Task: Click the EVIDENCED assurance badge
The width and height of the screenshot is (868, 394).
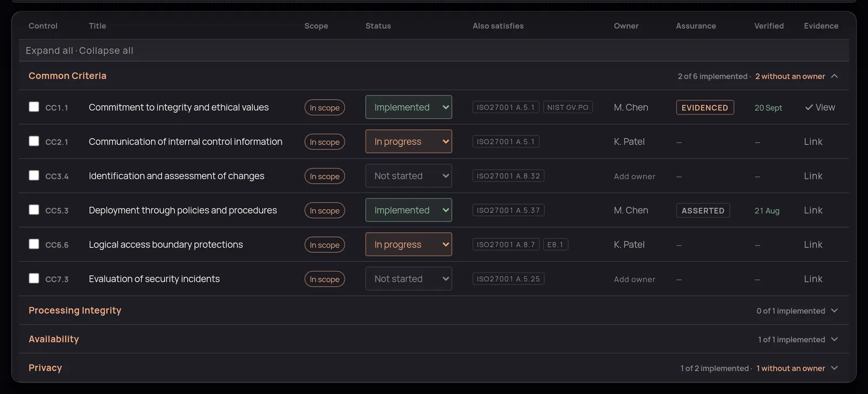Action: click(705, 107)
